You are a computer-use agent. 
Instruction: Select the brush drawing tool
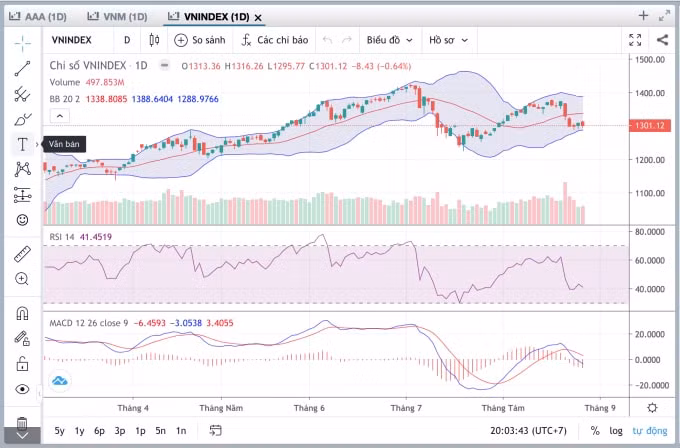[x=22, y=119]
